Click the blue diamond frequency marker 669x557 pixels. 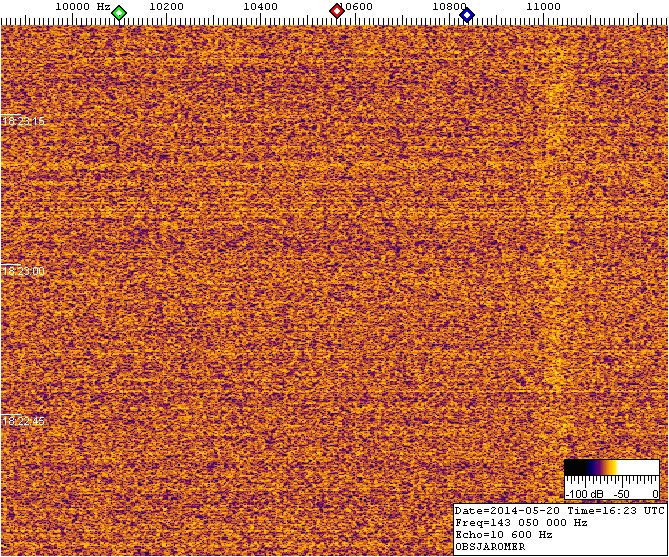(466, 13)
